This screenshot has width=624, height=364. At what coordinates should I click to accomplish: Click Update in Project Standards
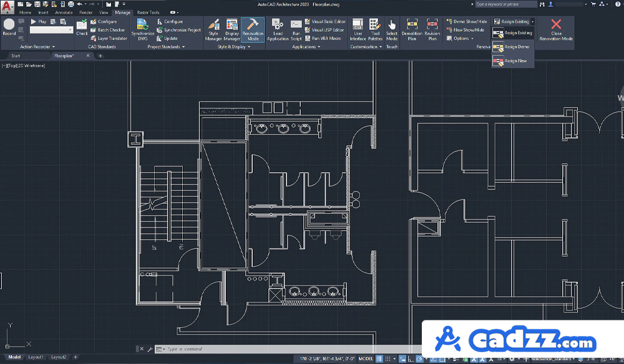[167, 39]
